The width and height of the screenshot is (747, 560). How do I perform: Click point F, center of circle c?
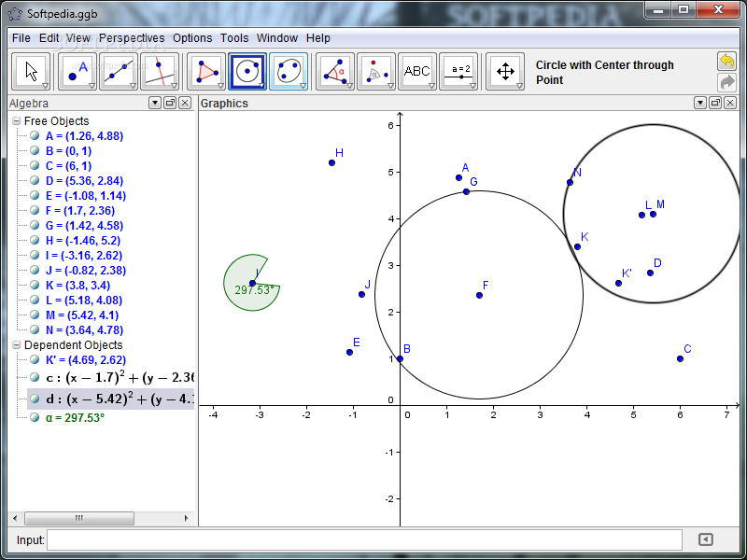(x=479, y=295)
